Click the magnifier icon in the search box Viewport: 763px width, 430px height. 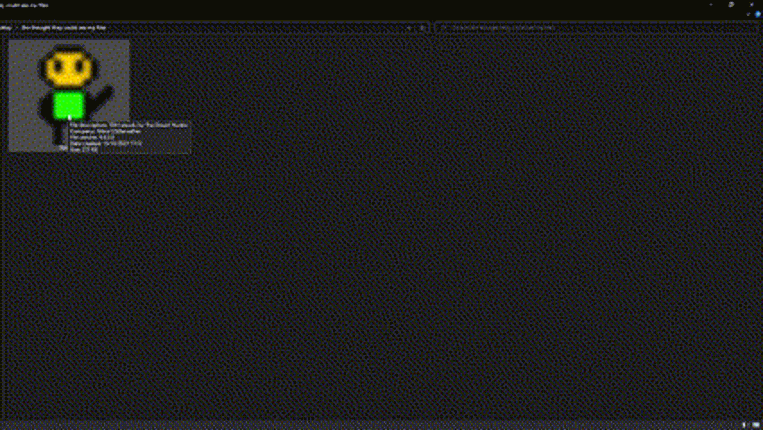[x=443, y=28]
